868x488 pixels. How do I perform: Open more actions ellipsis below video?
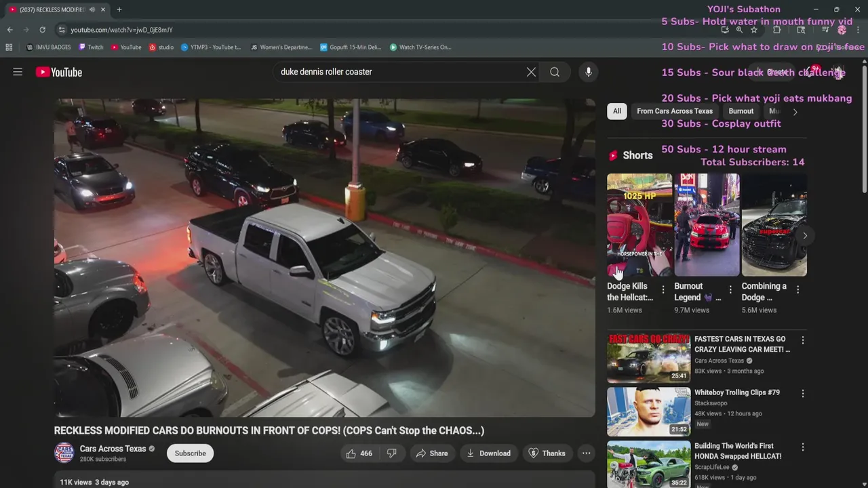(586, 453)
